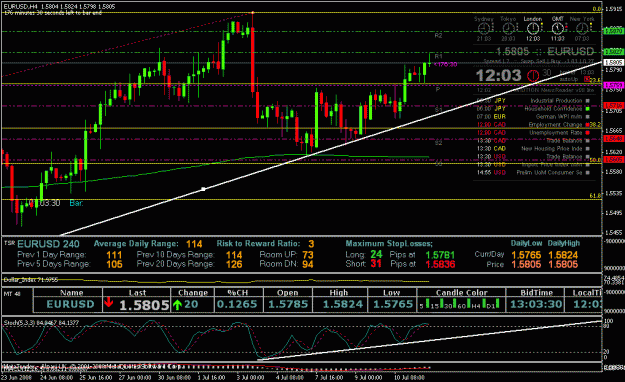Click the 3 Jul 00:00 time axis label

250,377
